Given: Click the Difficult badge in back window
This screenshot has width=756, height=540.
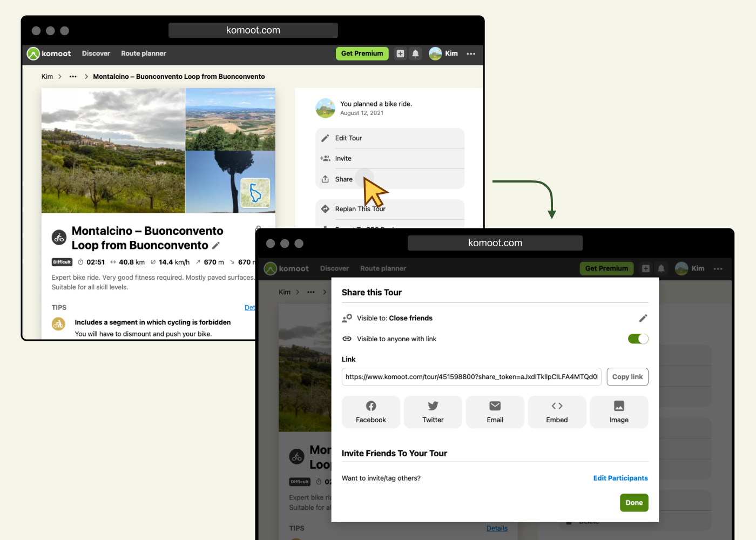Looking at the screenshot, I should coord(62,262).
